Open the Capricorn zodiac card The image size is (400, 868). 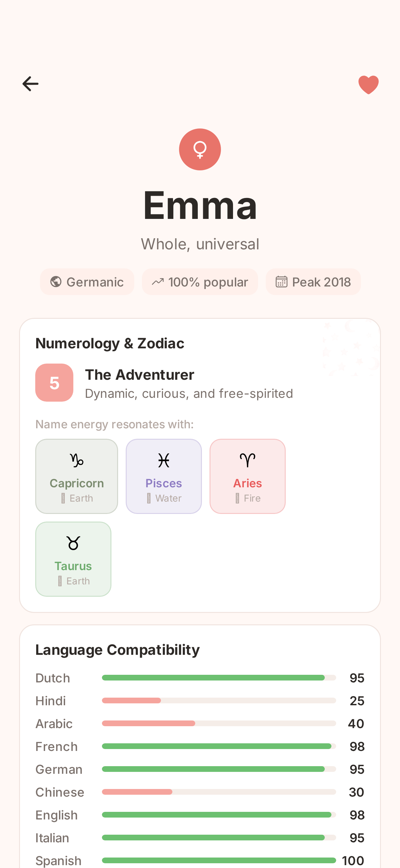click(77, 476)
